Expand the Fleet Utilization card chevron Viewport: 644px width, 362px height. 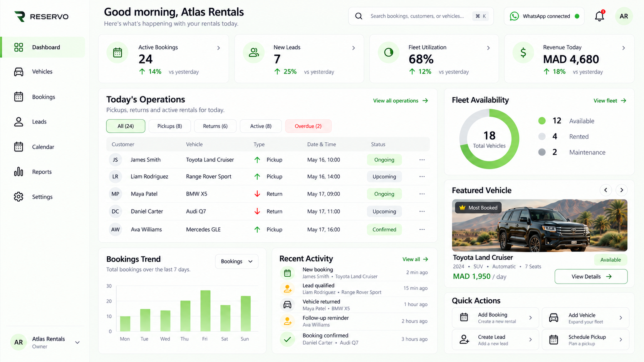pos(488,48)
